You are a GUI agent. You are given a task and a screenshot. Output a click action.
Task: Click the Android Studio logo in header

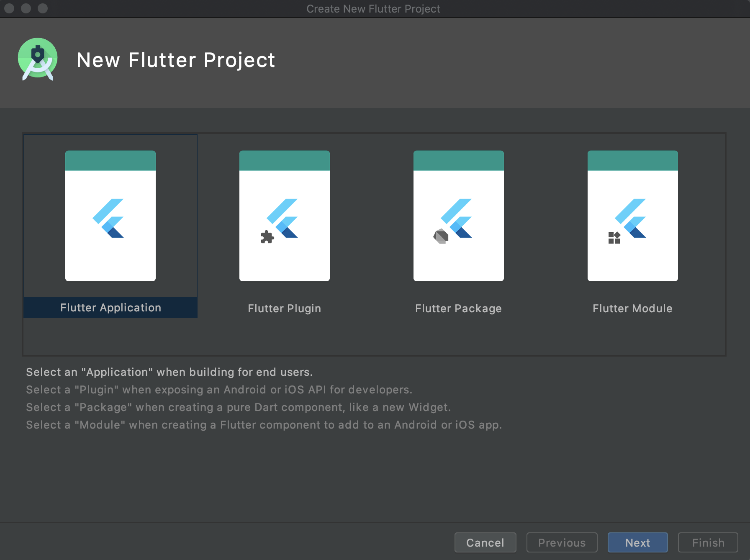coord(38,59)
